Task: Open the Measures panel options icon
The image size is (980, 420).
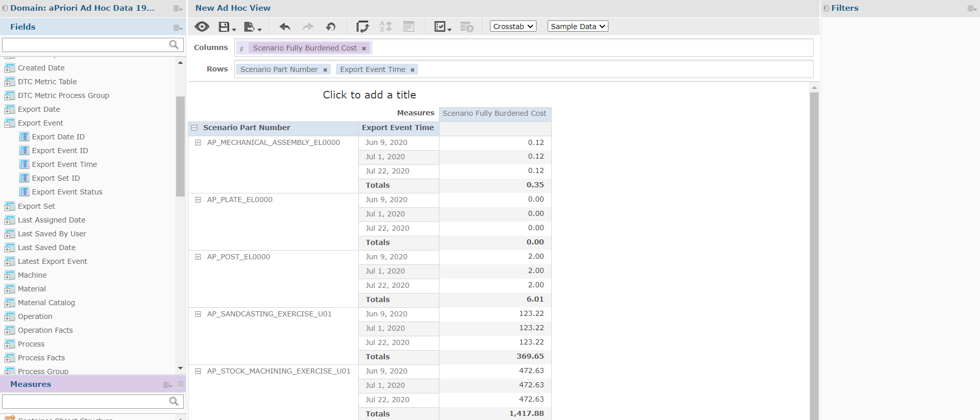Action: (x=167, y=385)
